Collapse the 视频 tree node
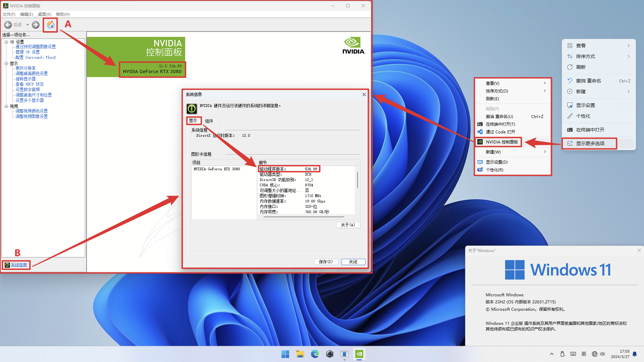644x362 pixels. click(x=6, y=106)
